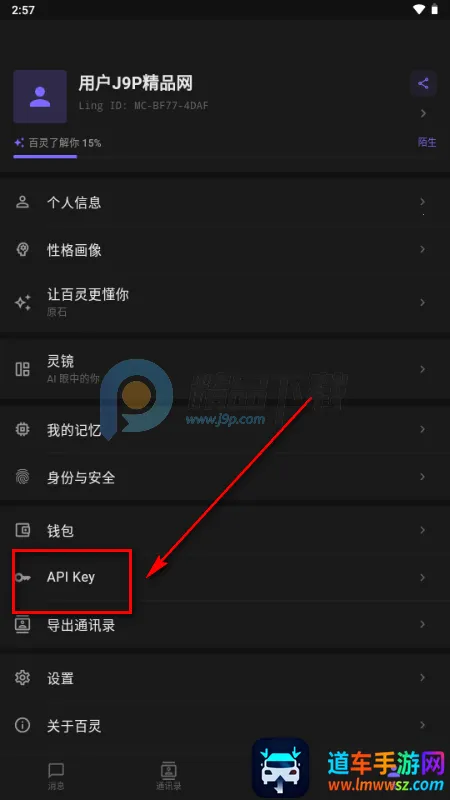Screen dimensions: 450x800
Task: Tap the 我的记忆 chip icon
Action: (22, 430)
